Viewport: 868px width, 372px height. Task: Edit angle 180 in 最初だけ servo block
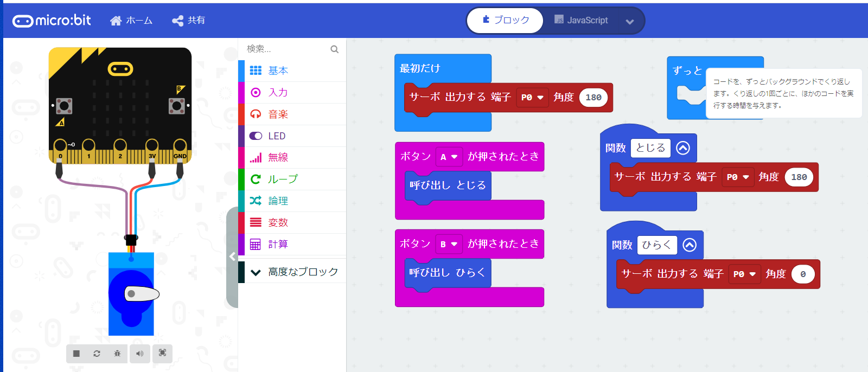(x=593, y=98)
